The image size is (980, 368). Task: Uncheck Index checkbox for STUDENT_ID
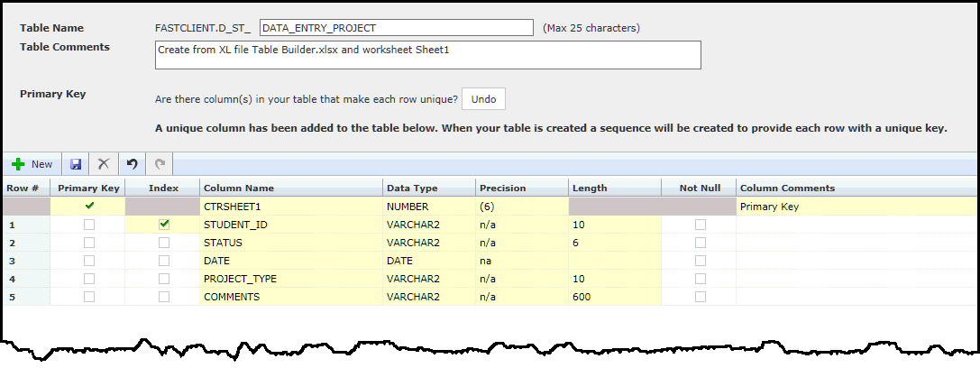[163, 225]
